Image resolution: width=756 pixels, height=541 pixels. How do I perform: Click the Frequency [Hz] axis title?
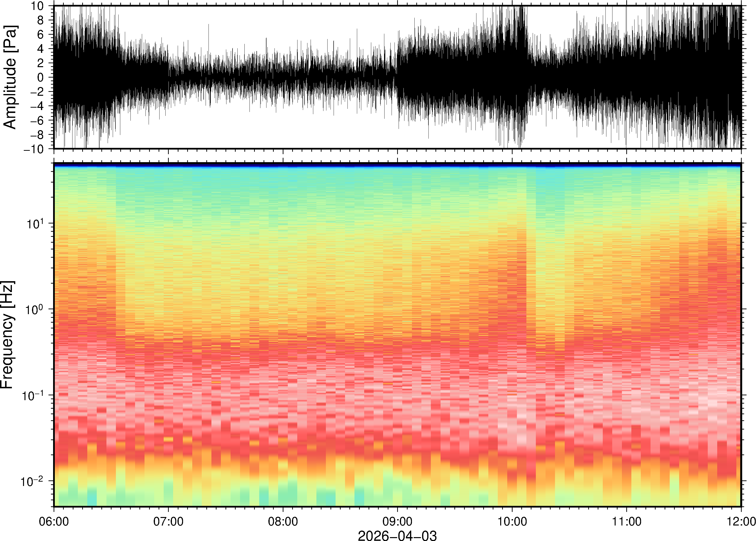(7, 335)
